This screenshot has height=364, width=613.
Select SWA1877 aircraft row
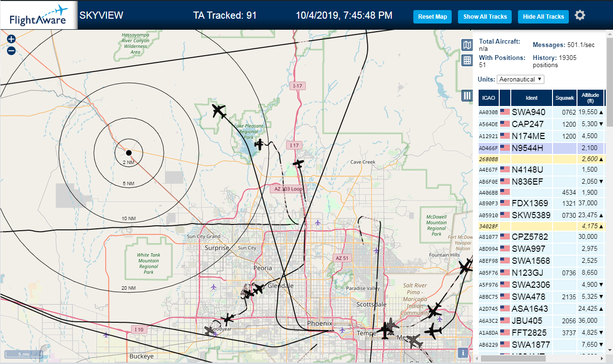(541, 344)
